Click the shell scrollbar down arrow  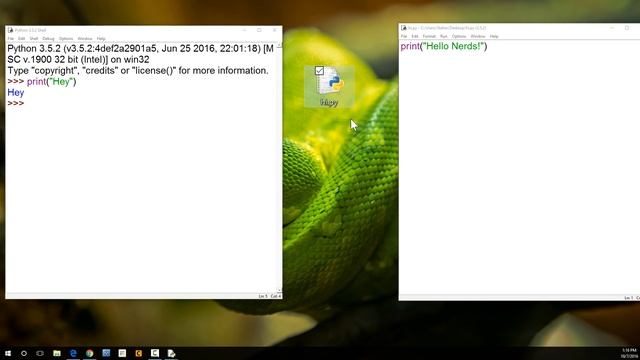279,290
